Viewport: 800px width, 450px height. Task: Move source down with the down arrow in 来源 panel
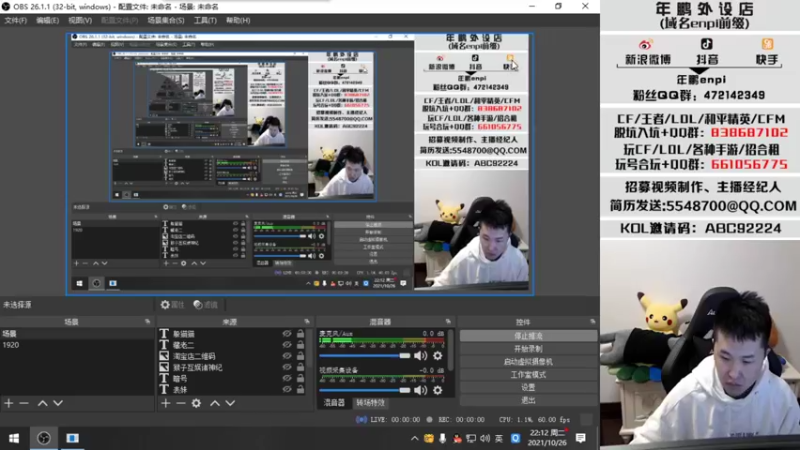coord(230,403)
